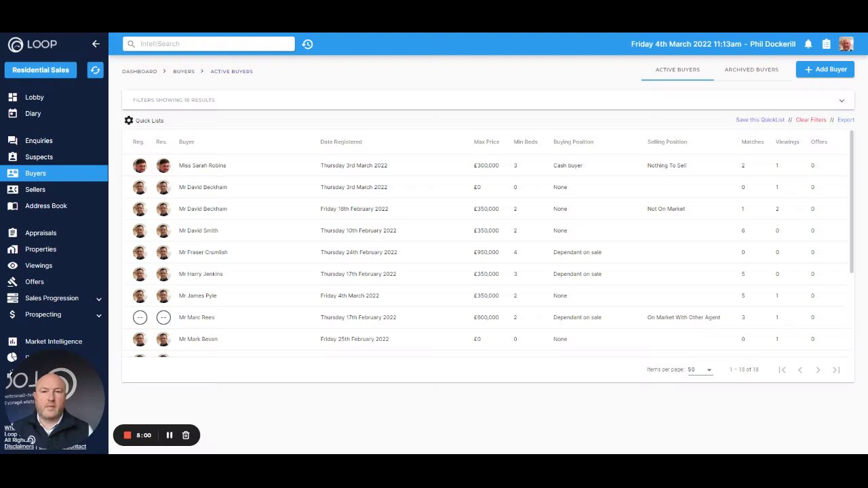Open the clipboard tasks icon in header
The height and width of the screenshot is (488, 868).
826,44
